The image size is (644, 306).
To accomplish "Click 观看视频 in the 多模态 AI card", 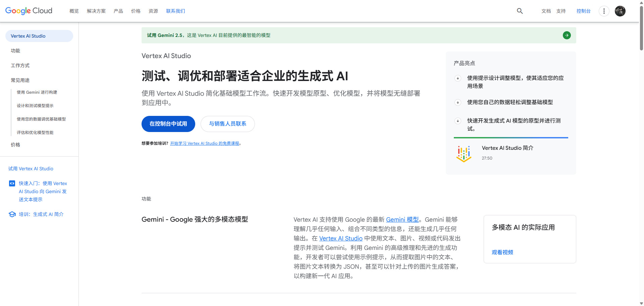I will [502, 252].
